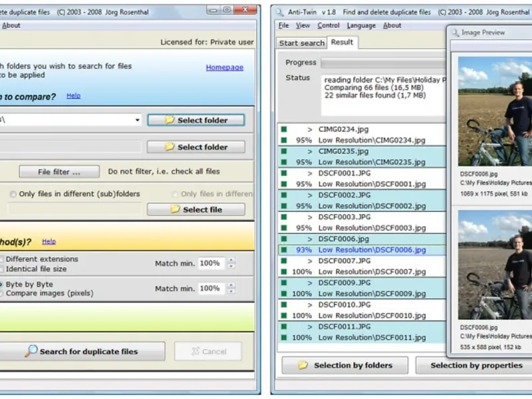532x399 pixels.
Task: Increase the upper Match min. value
Action: (231, 260)
